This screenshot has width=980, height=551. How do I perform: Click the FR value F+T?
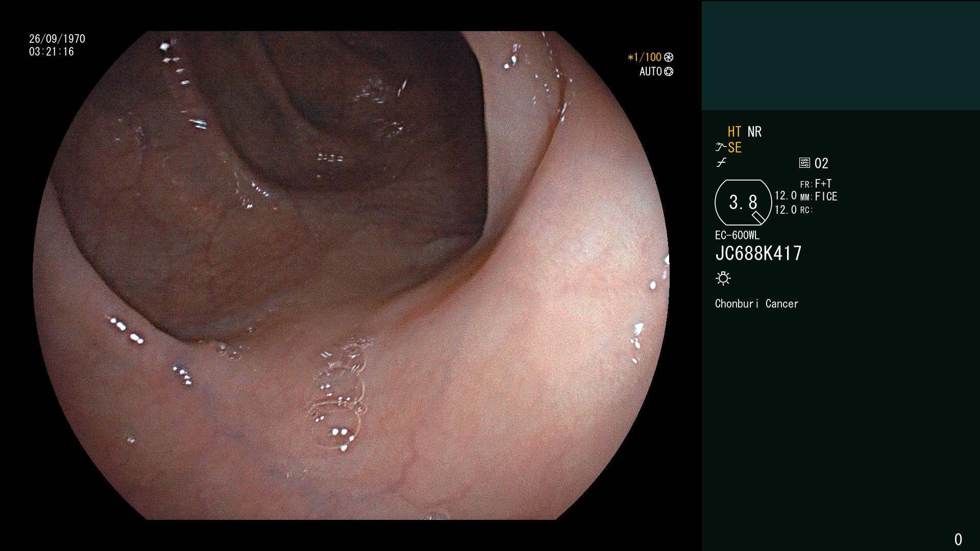pyautogui.click(x=823, y=183)
